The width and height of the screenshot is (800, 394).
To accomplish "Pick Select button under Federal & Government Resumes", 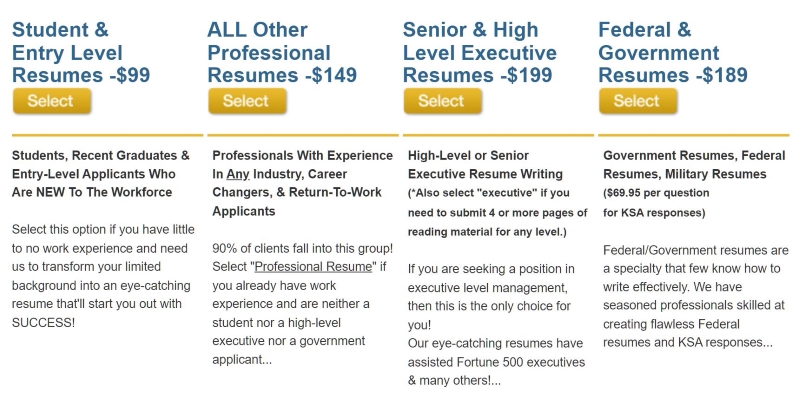I will coord(638,101).
